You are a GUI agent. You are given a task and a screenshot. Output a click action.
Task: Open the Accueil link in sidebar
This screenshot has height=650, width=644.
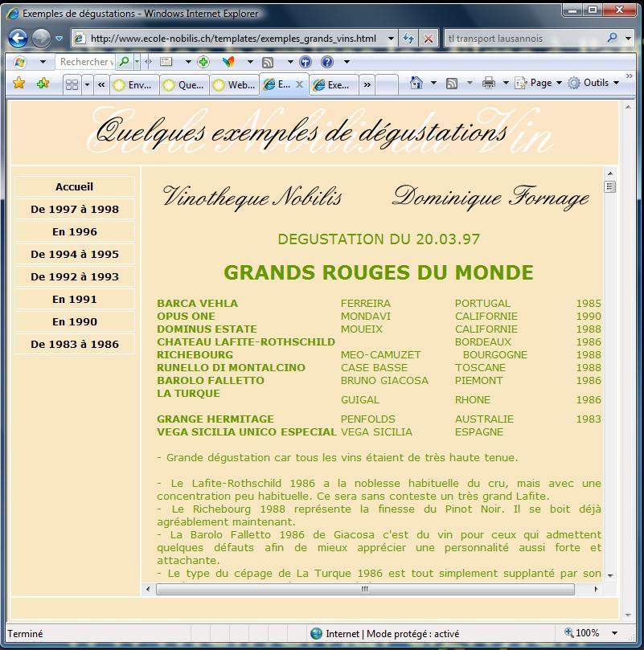coord(75,186)
